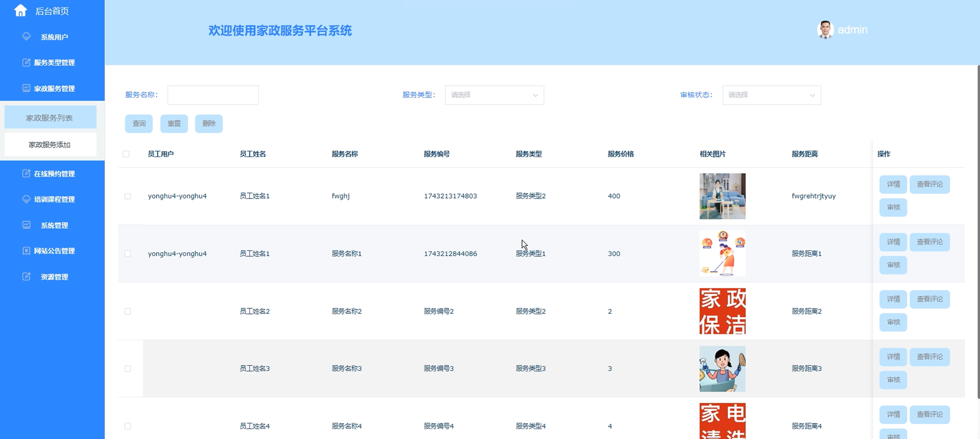展开服务类型下拉选择框
980x439 pixels.
click(494, 95)
